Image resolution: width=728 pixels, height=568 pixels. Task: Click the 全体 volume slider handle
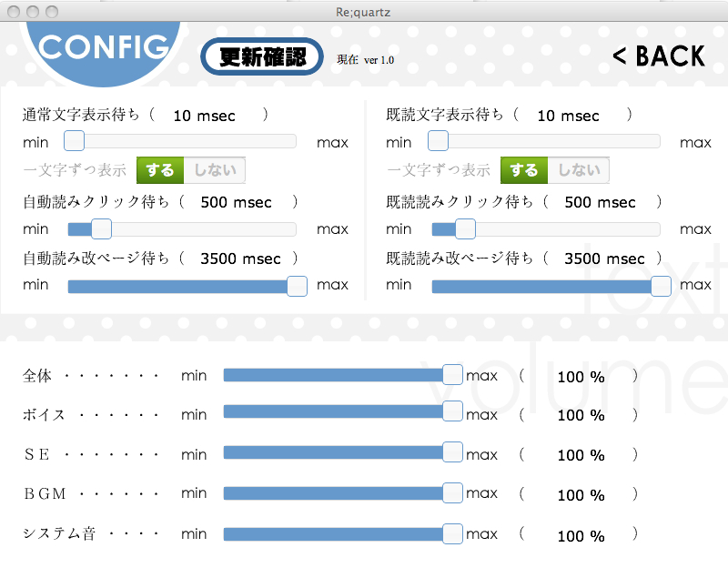click(452, 375)
